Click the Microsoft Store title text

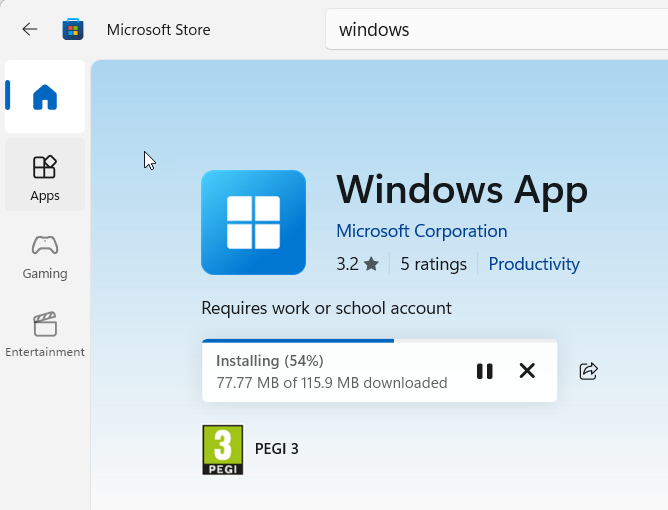coord(158,30)
